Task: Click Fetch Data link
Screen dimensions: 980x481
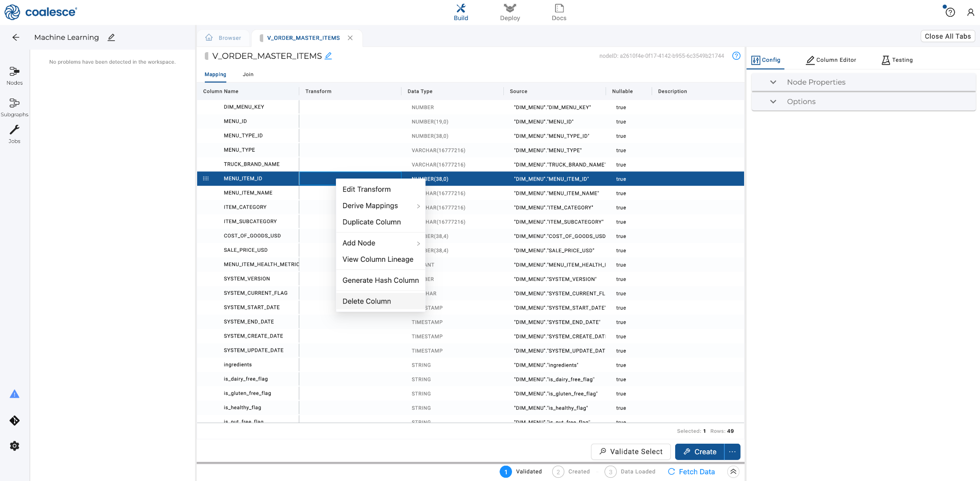Action: tap(691, 472)
